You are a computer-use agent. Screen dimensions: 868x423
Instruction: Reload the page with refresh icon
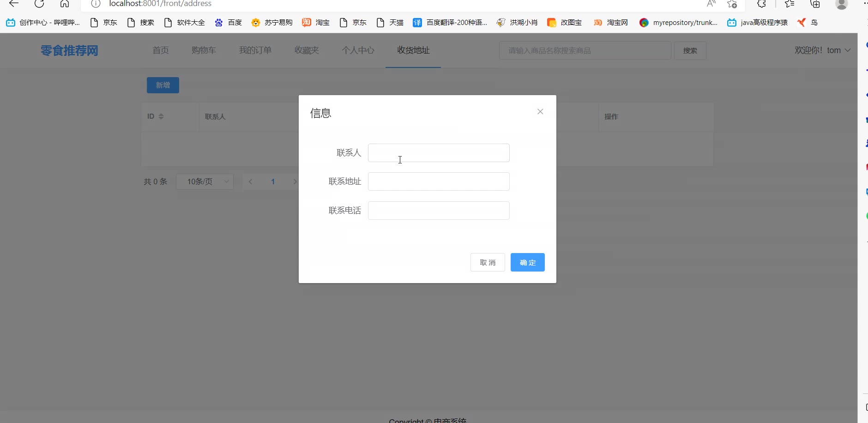39,4
